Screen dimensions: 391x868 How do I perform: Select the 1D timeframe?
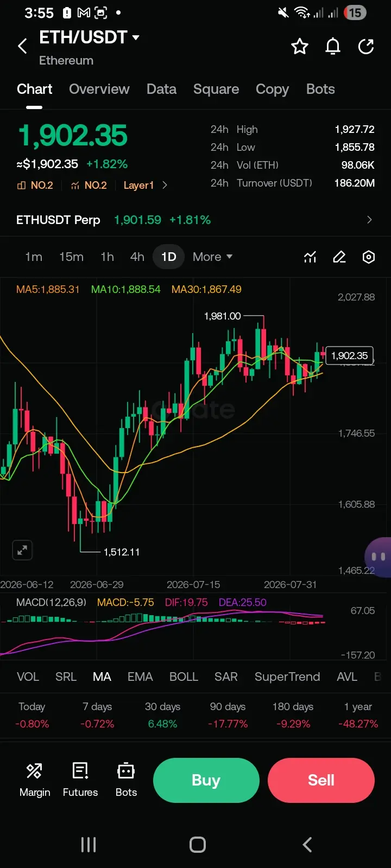169,257
